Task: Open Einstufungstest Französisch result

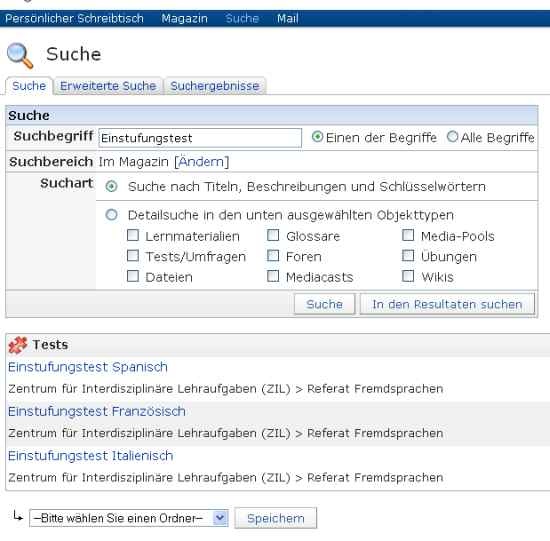Action: click(97, 411)
